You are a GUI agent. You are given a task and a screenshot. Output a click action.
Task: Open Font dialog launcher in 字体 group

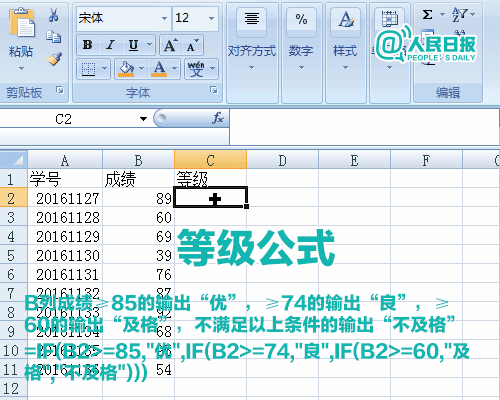(x=214, y=90)
